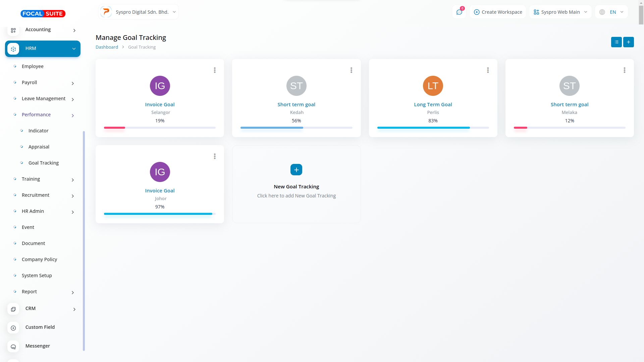This screenshot has height=362, width=644.
Task: Click the LT avatar on Perlis card
Action: 433,86
